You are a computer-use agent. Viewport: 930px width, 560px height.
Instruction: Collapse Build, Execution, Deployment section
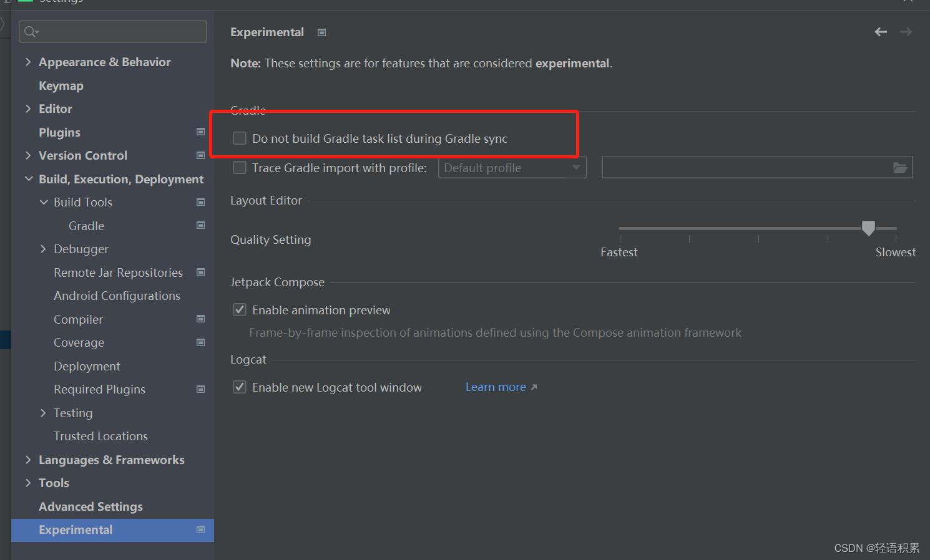[28, 179]
